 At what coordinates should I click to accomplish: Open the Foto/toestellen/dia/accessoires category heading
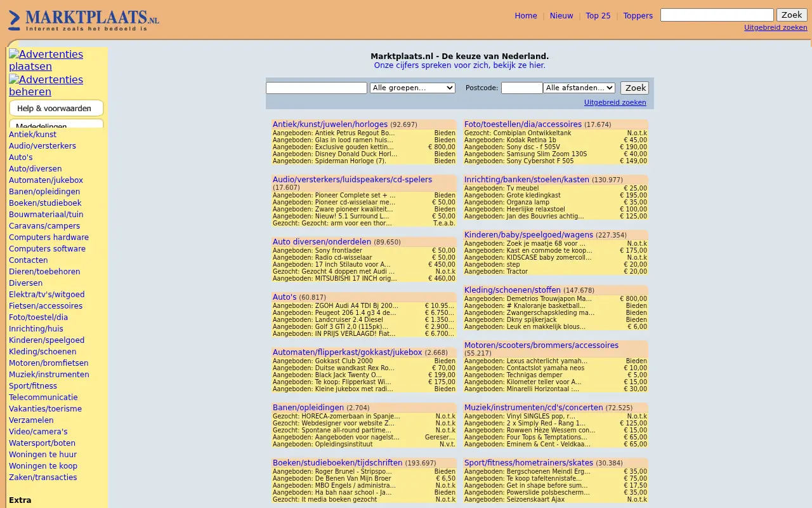[x=523, y=124]
